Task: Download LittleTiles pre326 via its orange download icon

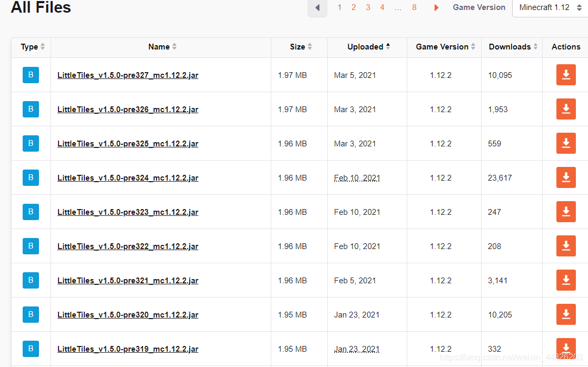Action: coord(566,109)
